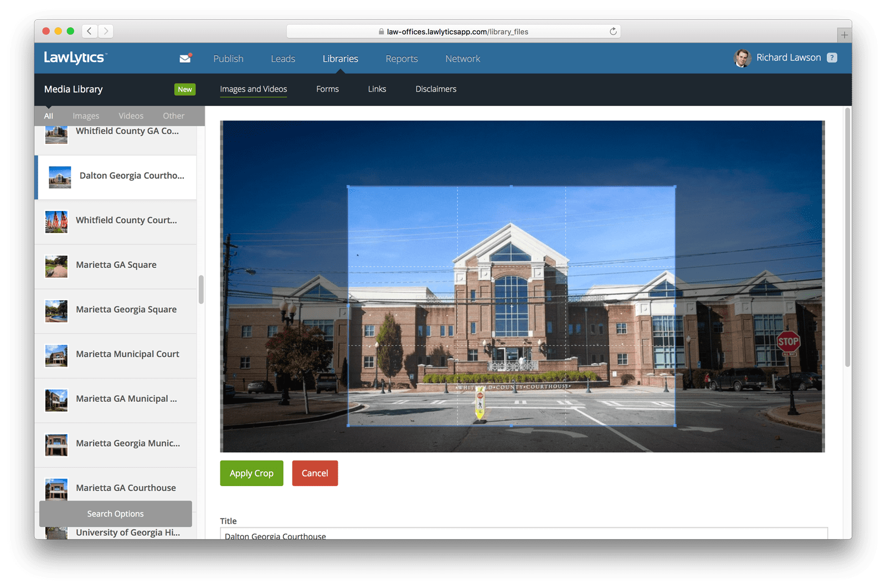Filter media list by Videos
The image size is (886, 588).
(x=131, y=116)
